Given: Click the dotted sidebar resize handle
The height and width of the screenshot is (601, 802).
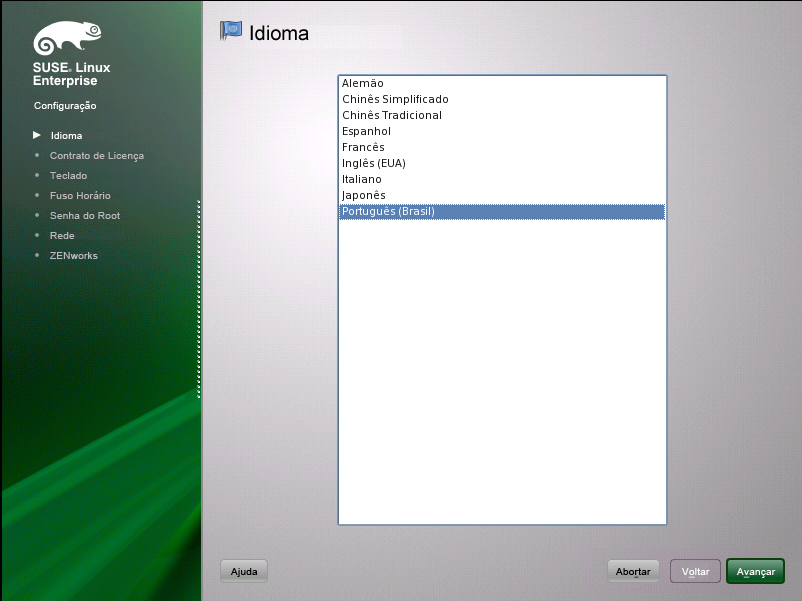Looking at the screenshot, I should (199, 299).
